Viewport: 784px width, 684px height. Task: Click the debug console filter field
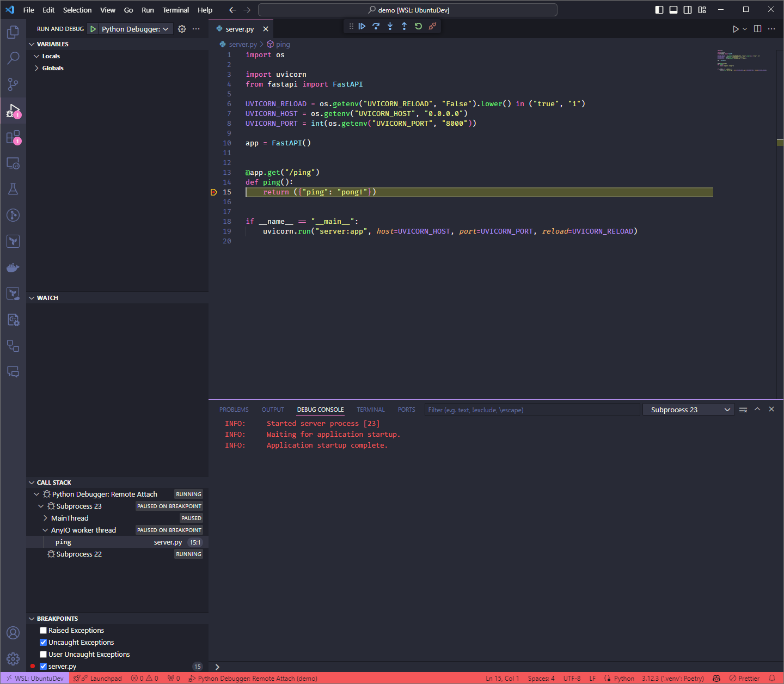pyautogui.click(x=532, y=409)
